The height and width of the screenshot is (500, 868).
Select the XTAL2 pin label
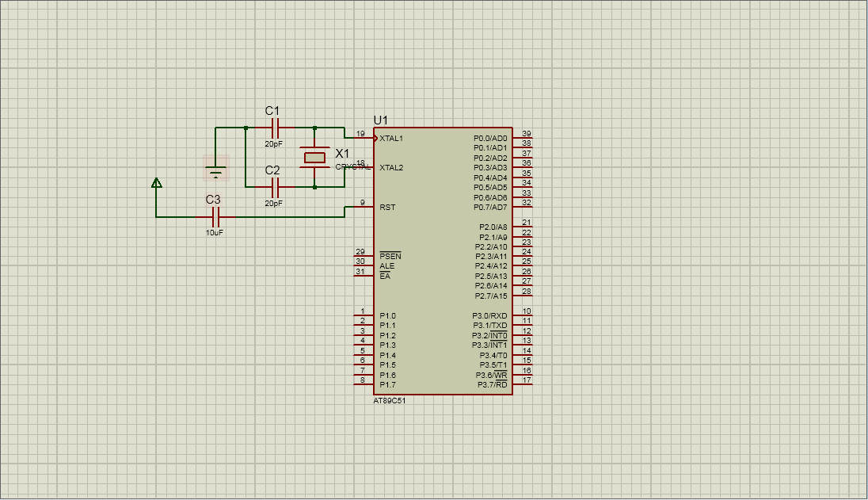pos(391,168)
